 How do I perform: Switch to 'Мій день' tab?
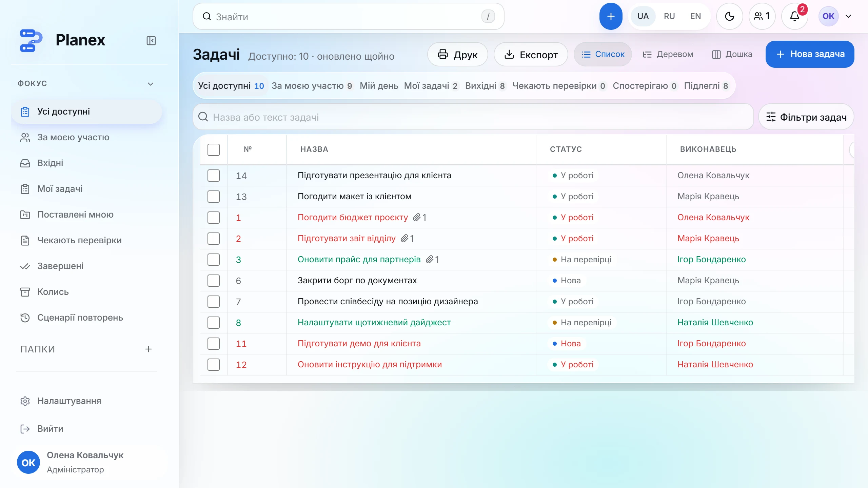pyautogui.click(x=379, y=86)
